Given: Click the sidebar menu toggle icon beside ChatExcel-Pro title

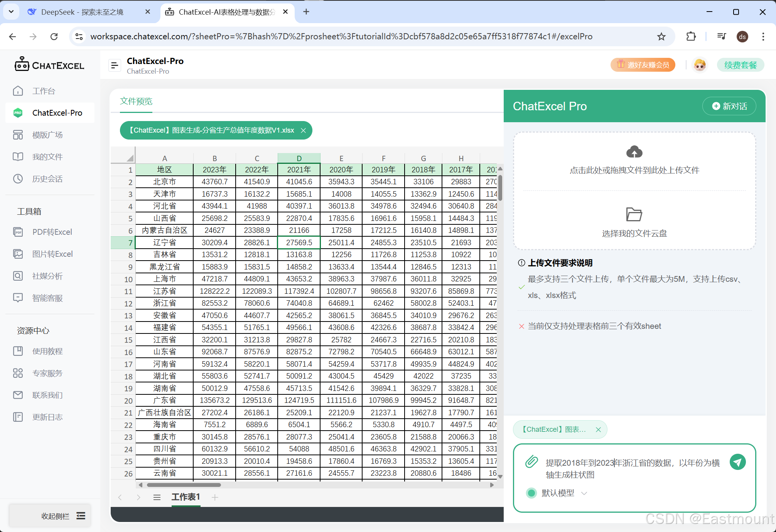Looking at the screenshot, I should (114, 66).
